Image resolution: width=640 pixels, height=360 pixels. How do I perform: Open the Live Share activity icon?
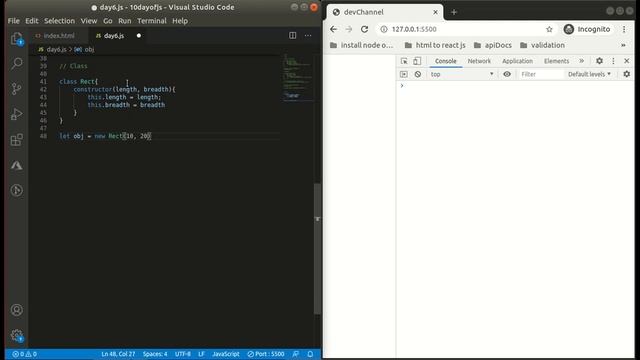pos(16,190)
